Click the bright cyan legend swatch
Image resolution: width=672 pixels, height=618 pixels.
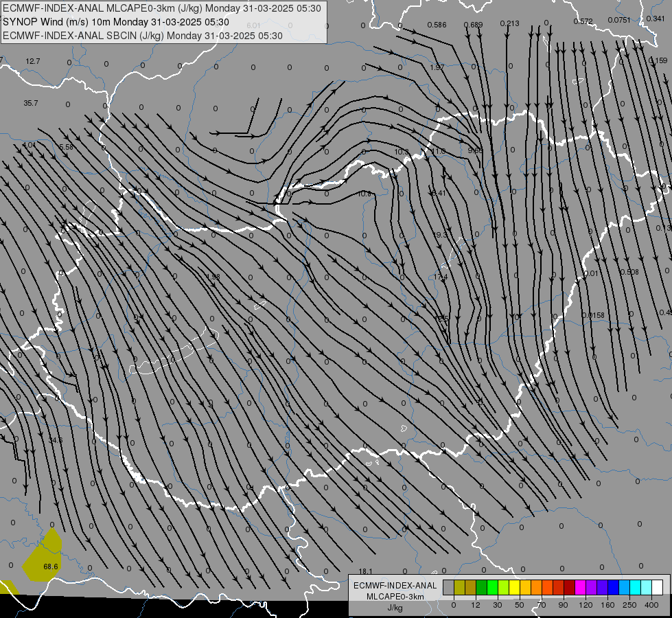pos(636,588)
